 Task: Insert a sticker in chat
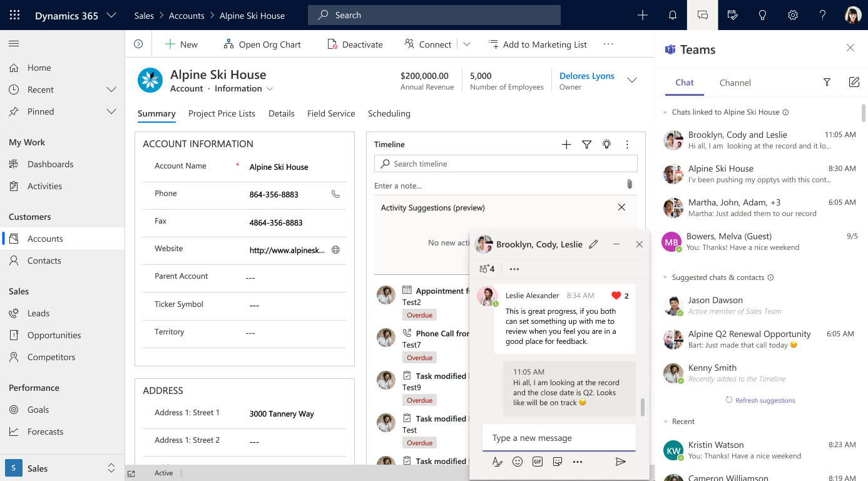tap(558, 462)
